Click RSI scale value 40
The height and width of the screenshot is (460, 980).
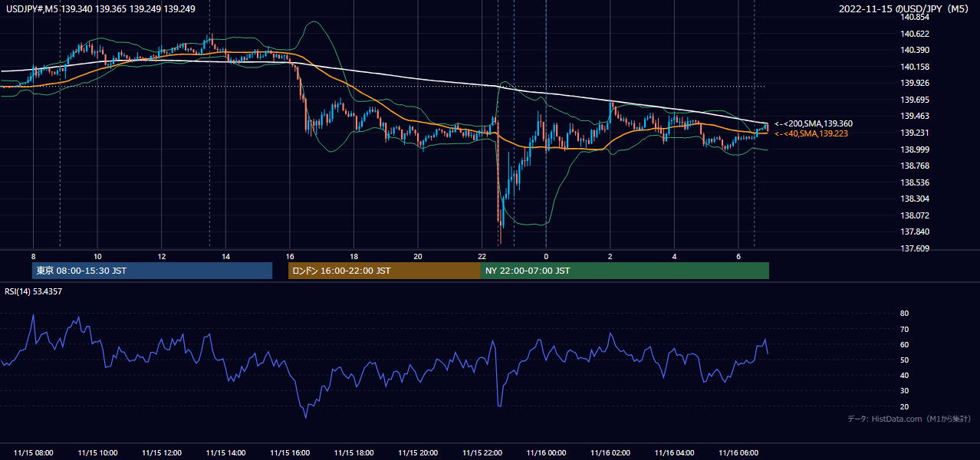pos(904,375)
